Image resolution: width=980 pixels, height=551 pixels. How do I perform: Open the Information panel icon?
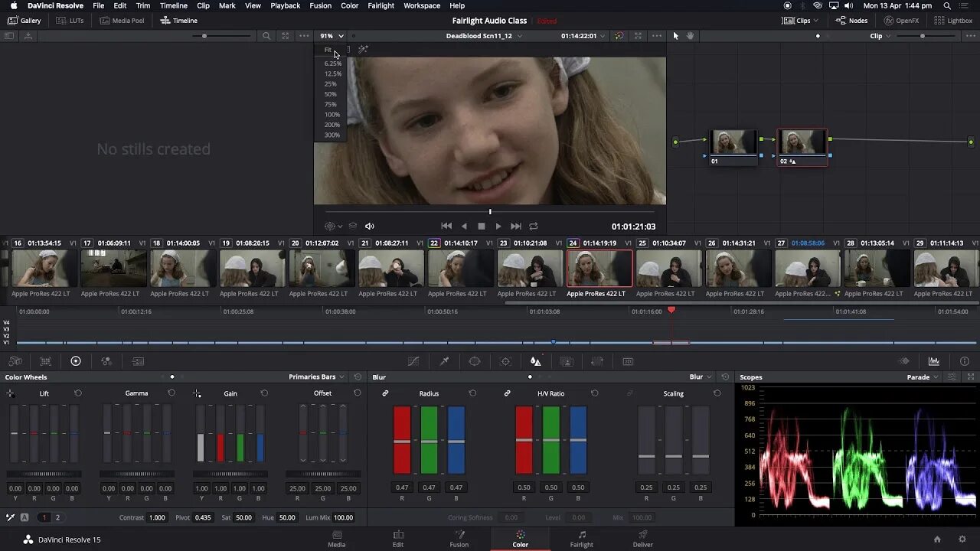click(965, 361)
